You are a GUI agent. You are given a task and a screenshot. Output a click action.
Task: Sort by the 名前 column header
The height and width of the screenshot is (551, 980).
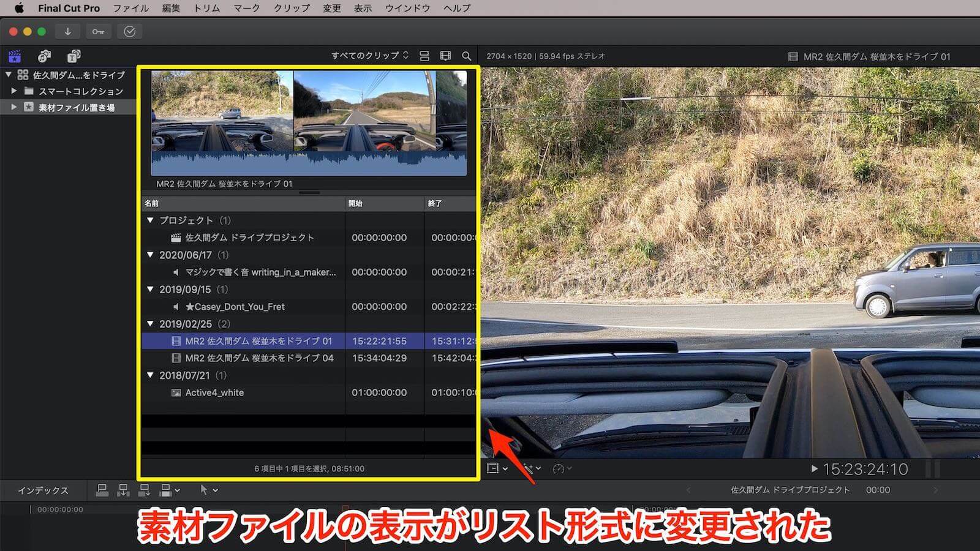[243, 203]
